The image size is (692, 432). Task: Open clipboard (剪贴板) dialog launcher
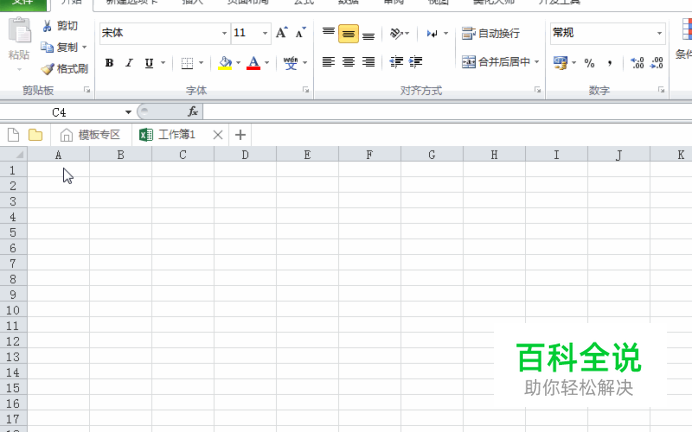tap(87, 90)
